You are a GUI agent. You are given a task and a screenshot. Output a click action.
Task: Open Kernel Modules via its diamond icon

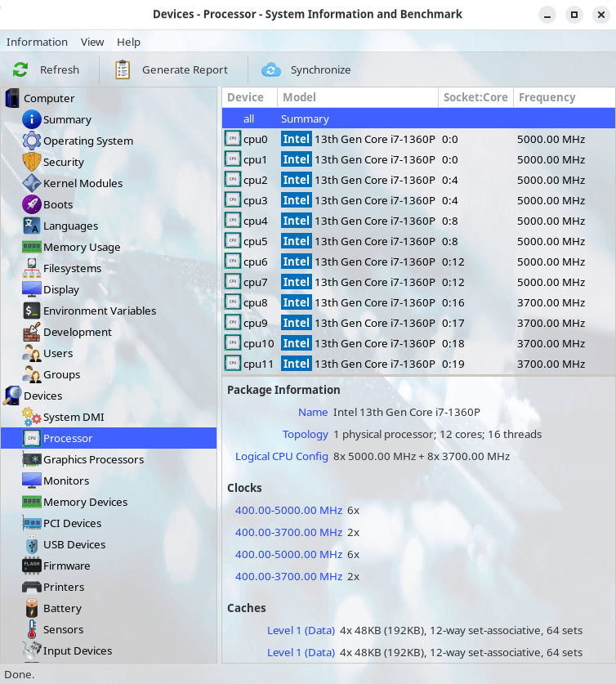coord(32,183)
